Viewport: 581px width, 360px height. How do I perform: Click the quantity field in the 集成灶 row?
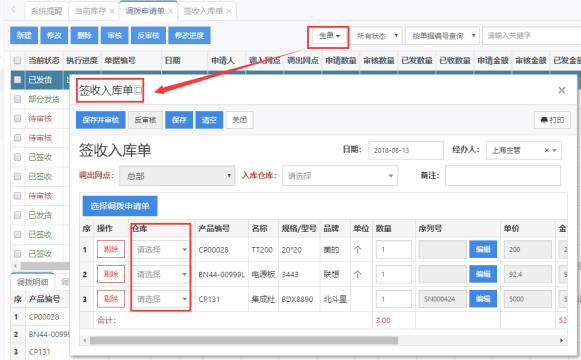coord(394,299)
